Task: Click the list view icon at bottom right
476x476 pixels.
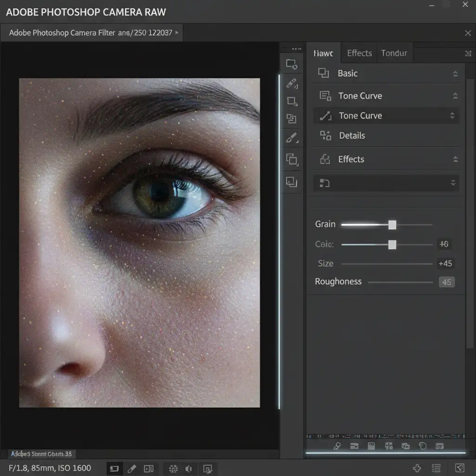Action: [x=436, y=468]
